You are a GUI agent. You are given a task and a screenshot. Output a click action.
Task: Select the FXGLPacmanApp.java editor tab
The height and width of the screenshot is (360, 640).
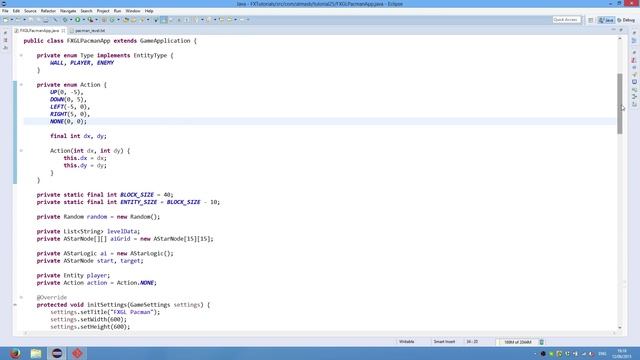tap(39, 31)
